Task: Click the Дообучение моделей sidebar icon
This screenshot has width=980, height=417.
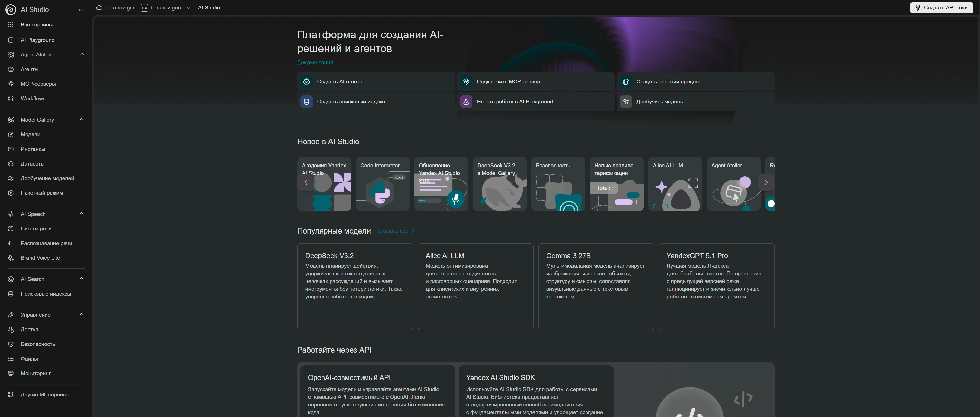Action: pyautogui.click(x=11, y=178)
